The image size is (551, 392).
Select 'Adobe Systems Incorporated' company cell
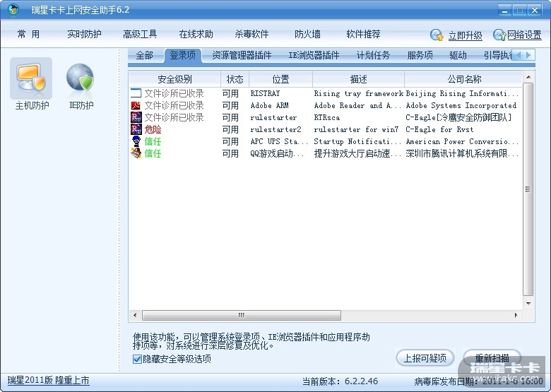pyautogui.click(x=461, y=105)
